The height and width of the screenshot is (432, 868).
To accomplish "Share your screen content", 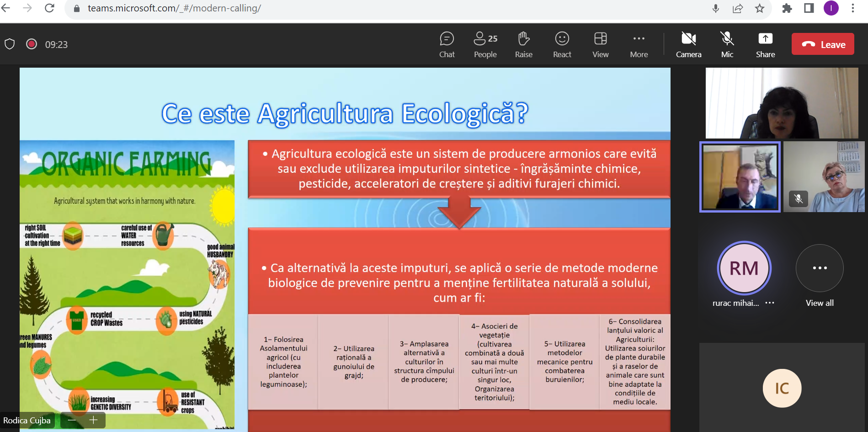I will coord(765,44).
